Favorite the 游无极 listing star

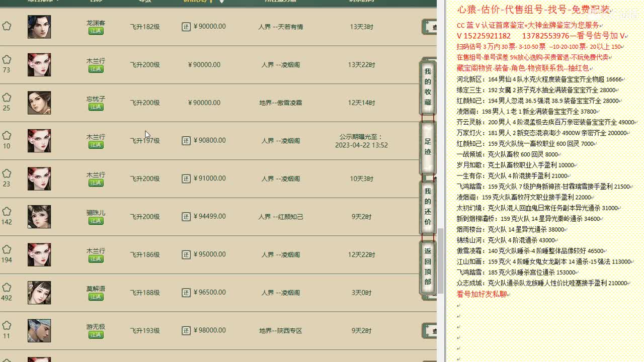pos(7,325)
